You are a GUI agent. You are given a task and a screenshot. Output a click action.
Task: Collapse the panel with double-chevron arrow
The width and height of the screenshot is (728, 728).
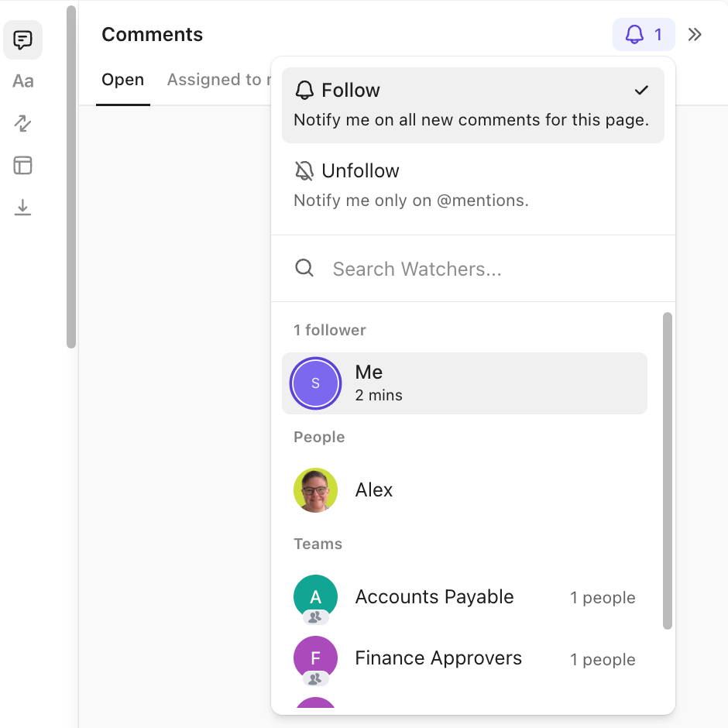pyautogui.click(x=695, y=34)
